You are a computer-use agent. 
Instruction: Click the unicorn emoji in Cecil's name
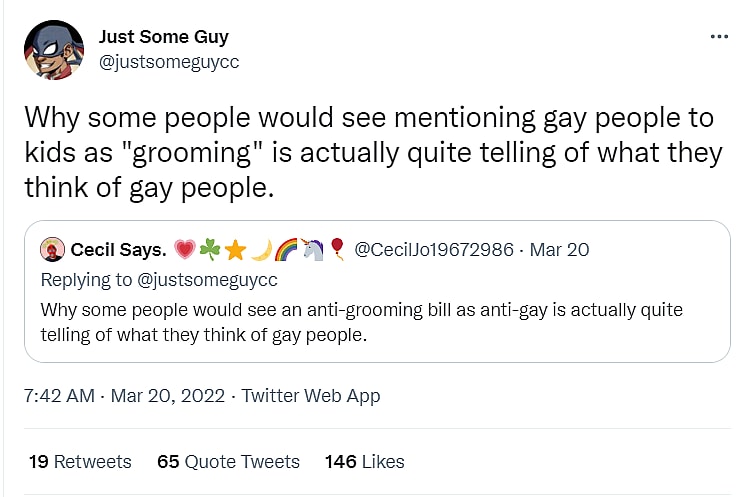click(312, 249)
